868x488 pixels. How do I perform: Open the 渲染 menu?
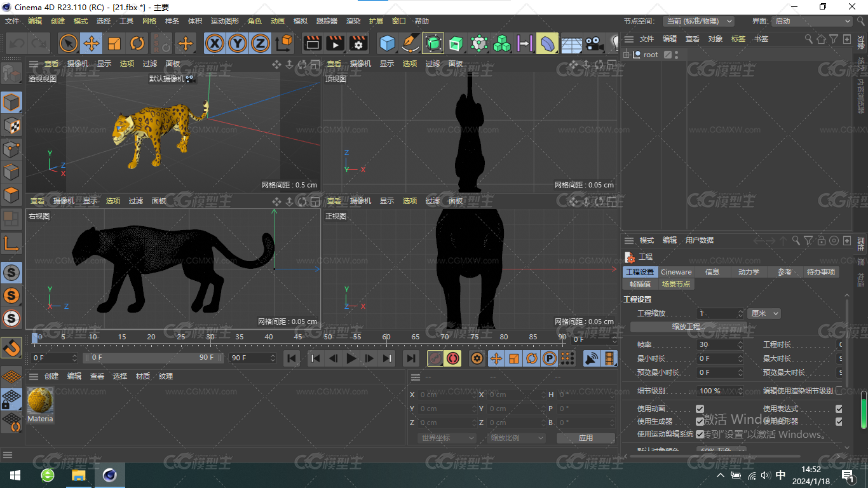pyautogui.click(x=353, y=21)
